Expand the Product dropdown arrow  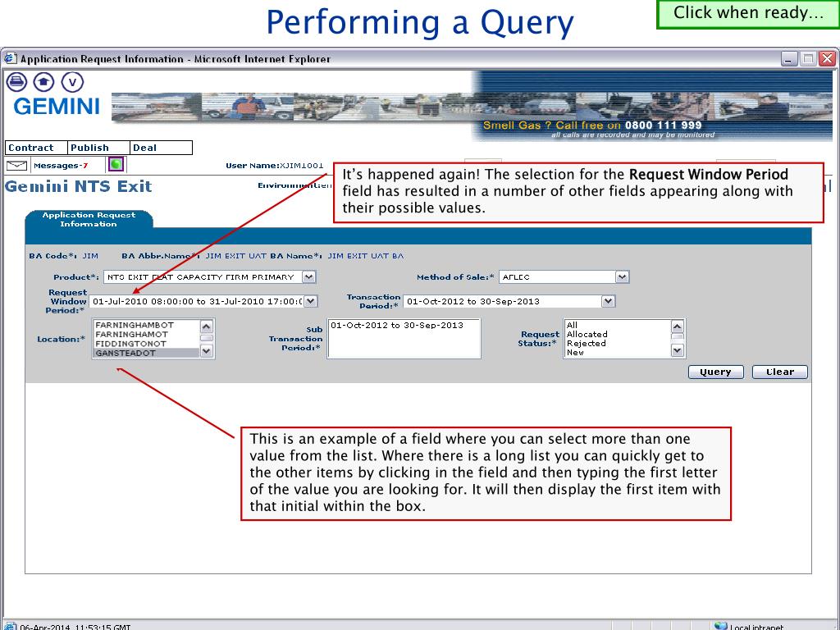[309, 277]
